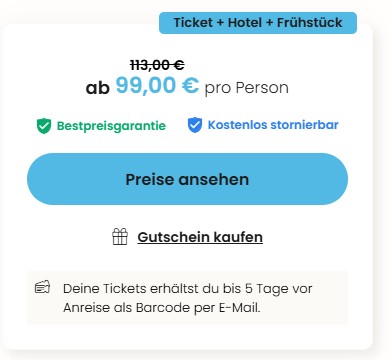Click the pro Person text
This screenshot has width=392, height=360.
coord(247,88)
